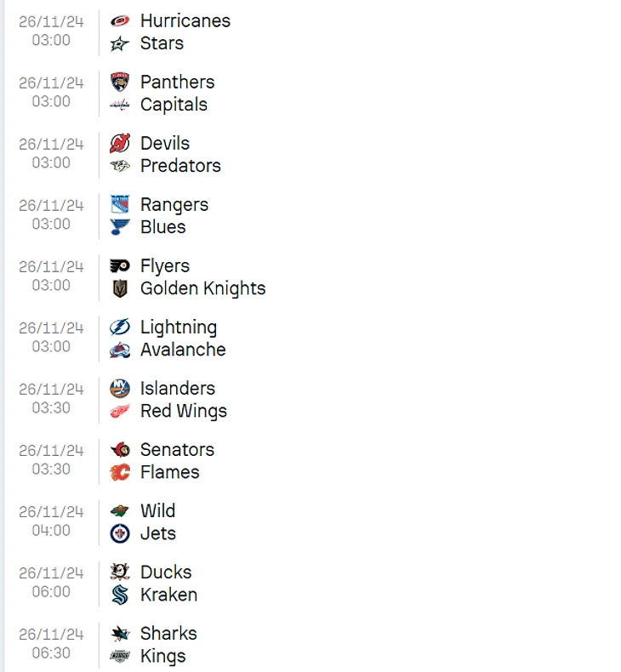Screen dimensions: 621x672
Task: Click the Lightning team logo
Action: [x=120, y=327]
